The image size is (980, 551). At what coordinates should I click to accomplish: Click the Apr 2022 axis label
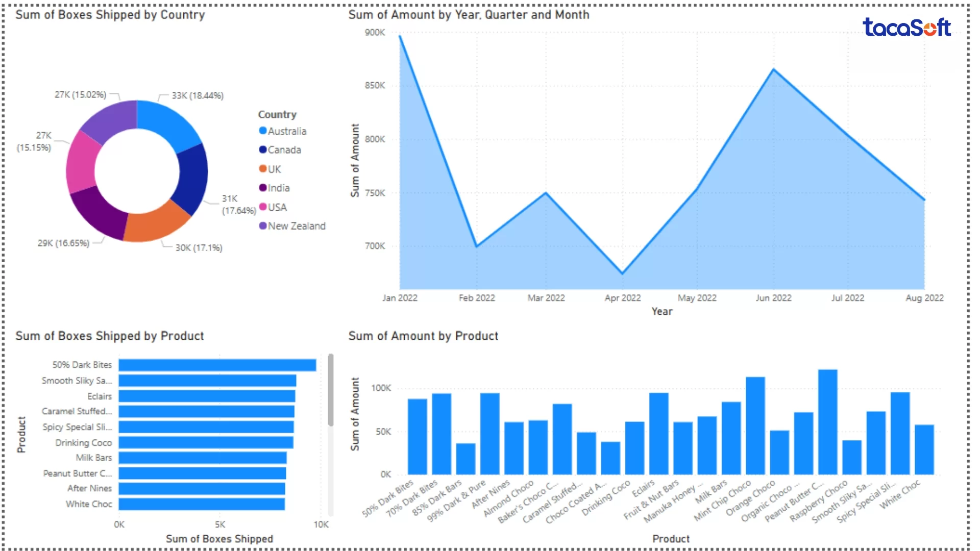click(x=623, y=298)
